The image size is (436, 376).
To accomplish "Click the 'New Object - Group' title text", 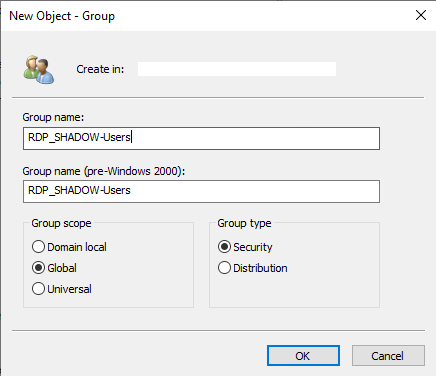I will pyautogui.click(x=62, y=16).
